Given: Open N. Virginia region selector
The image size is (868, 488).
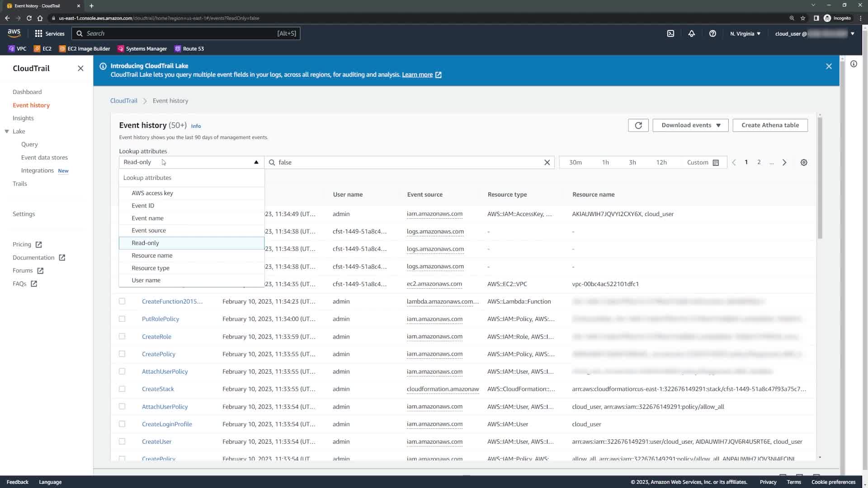Looking at the screenshot, I should tap(745, 33).
